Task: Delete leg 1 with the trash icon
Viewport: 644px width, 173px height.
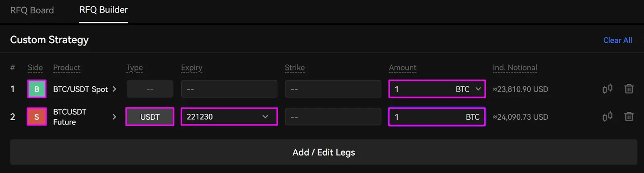Action: (x=629, y=89)
